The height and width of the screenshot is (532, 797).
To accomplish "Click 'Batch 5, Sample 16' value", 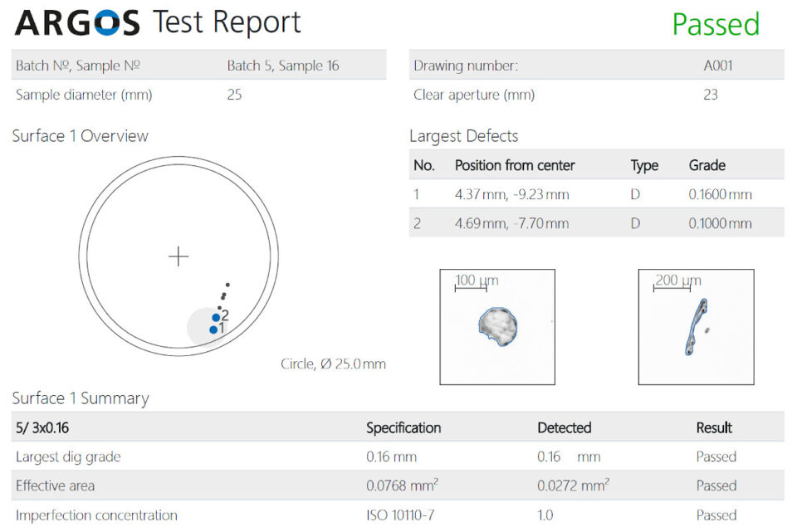I will [282, 66].
